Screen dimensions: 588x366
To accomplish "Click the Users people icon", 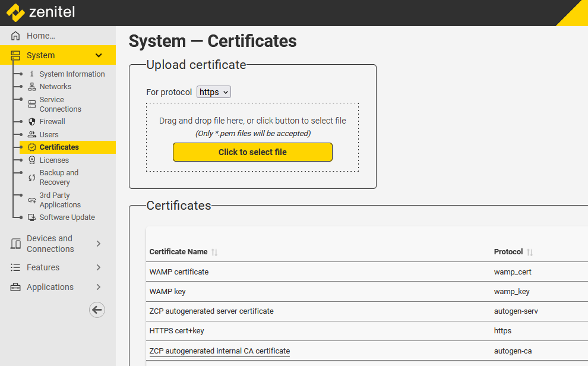I will point(32,135).
